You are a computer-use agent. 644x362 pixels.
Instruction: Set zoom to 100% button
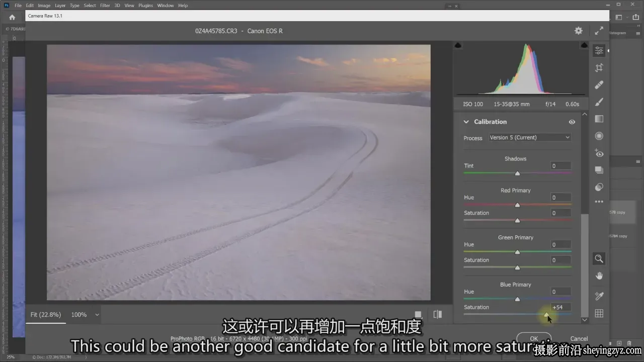pyautogui.click(x=79, y=315)
